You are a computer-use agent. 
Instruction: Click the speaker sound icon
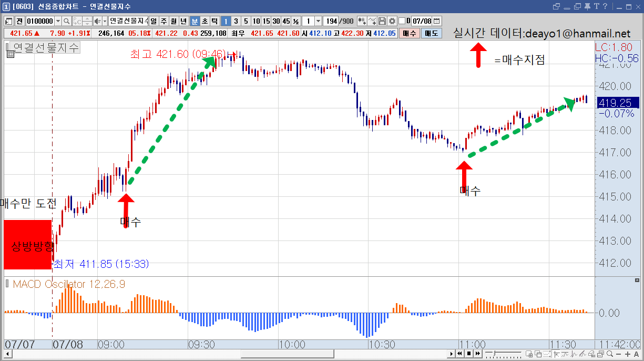coord(97,21)
